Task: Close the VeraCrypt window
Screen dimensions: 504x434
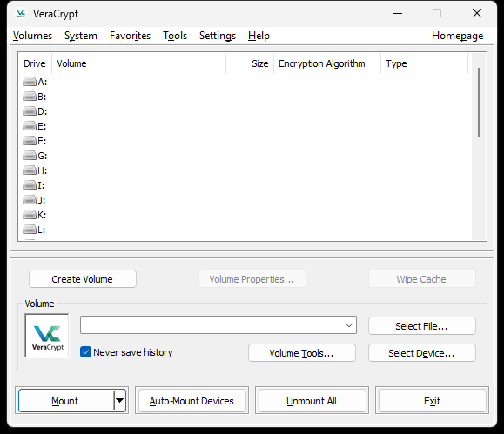Action: pyautogui.click(x=477, y=14)
